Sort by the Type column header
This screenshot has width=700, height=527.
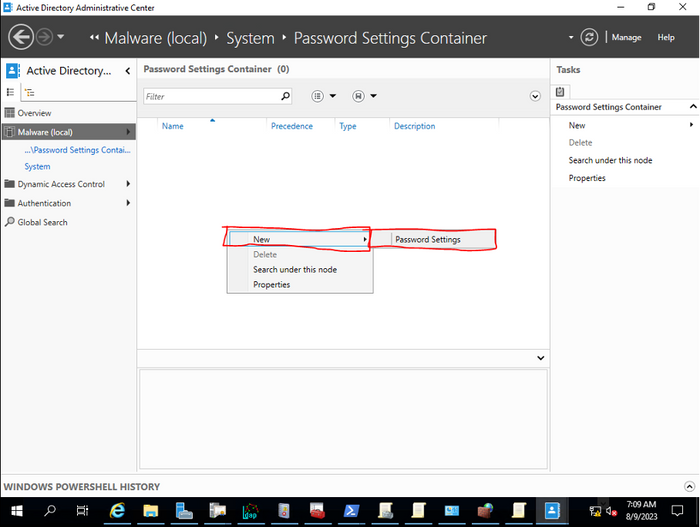click(x=347, y=126)
